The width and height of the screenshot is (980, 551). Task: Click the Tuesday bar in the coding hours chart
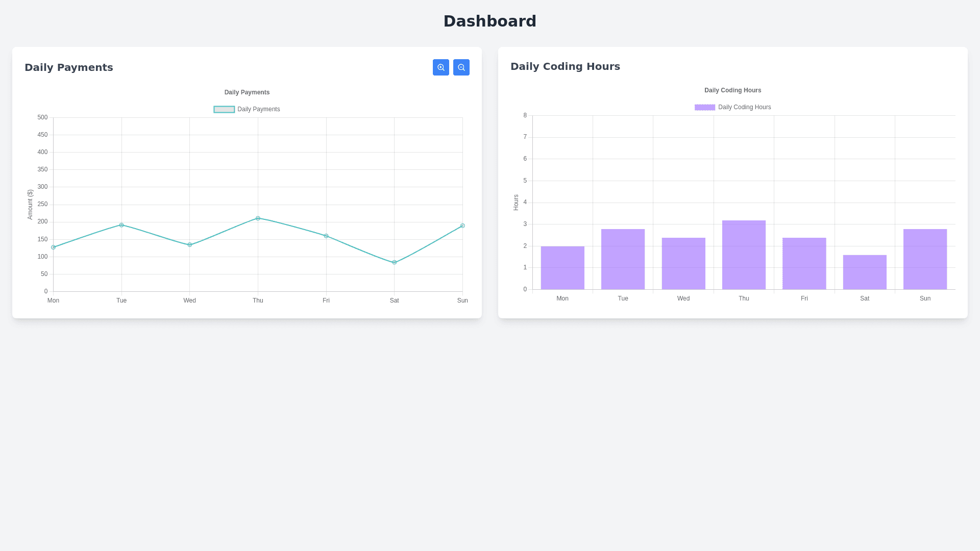pos(623,259)
